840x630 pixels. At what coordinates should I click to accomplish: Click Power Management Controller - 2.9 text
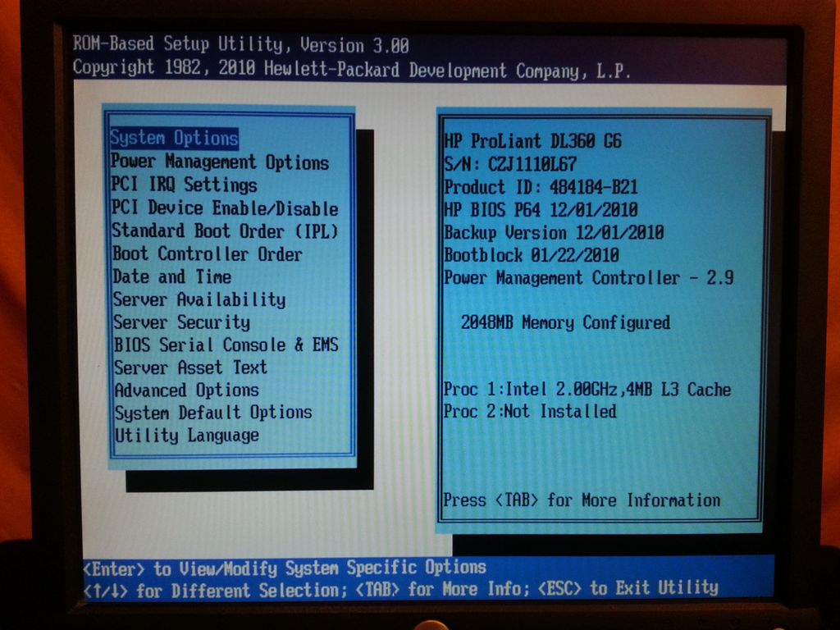(589, 277)
